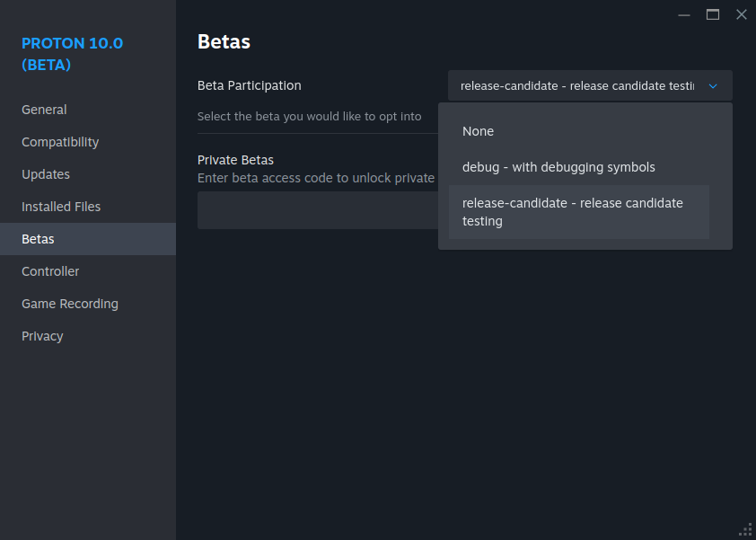Click the PROTON 10.0 (BETA) title
This screenshot has width=756, height=540.
click(x=72, y=54)
